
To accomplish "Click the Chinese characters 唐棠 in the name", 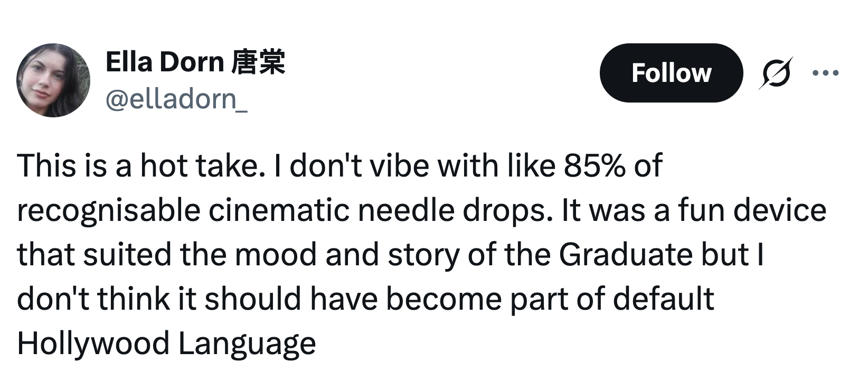I will pos(258,62).
